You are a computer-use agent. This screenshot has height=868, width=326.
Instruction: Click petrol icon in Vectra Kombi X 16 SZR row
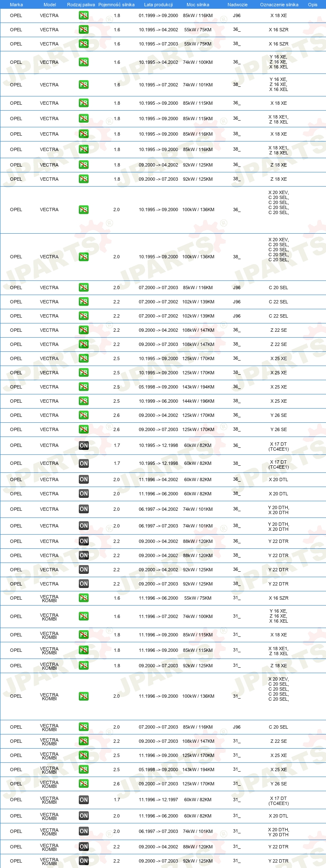(x=84, y=598)
